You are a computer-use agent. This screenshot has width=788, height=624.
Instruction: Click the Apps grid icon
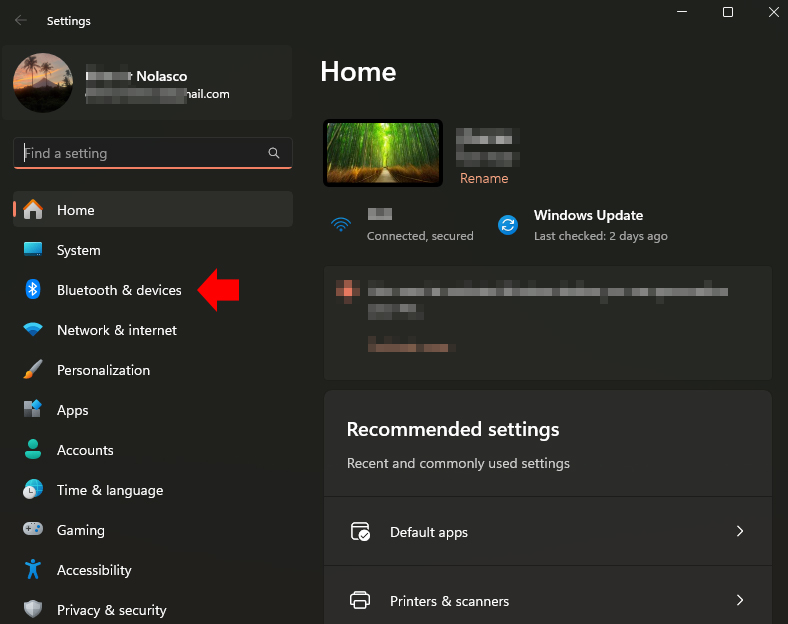coord(33,409)
